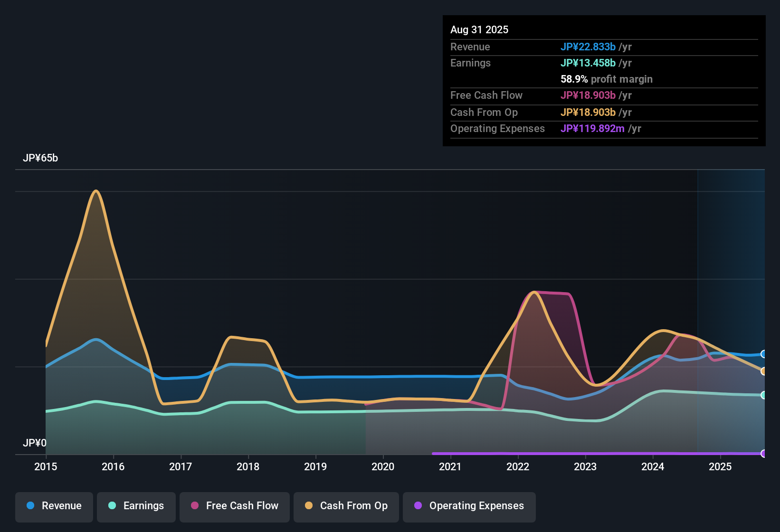
Task: Toggle the Free Cash Flow legend button
Action: coord(235,507)
